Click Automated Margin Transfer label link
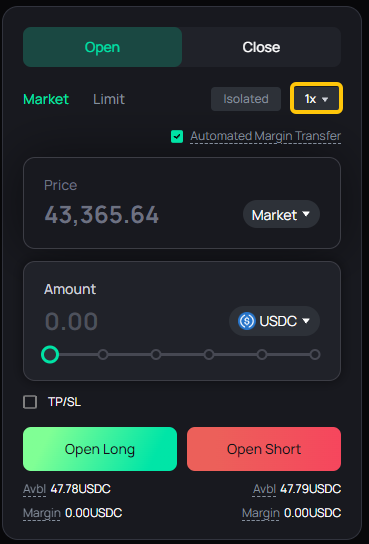This screenshot has height=544, width=369. [265, 136]
